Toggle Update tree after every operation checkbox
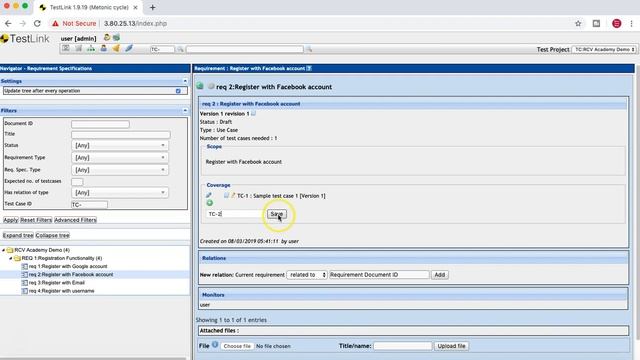 tap(178, 91)
